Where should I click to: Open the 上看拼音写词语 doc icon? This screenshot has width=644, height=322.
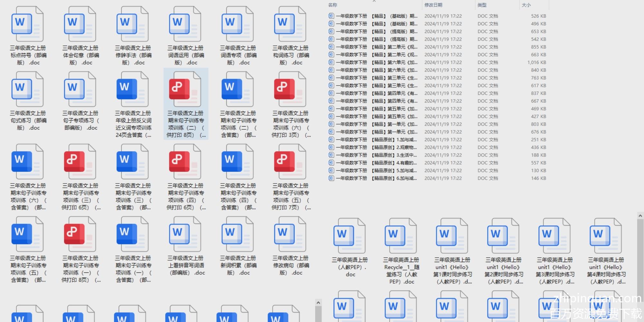point(185,235)
